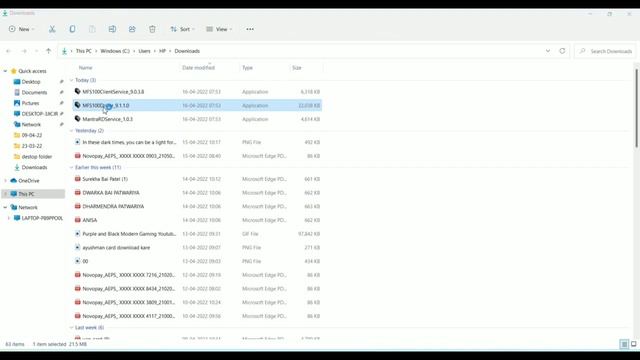
Task: Click the Refresh icon beside address bar
Action: tap(562, 51)
